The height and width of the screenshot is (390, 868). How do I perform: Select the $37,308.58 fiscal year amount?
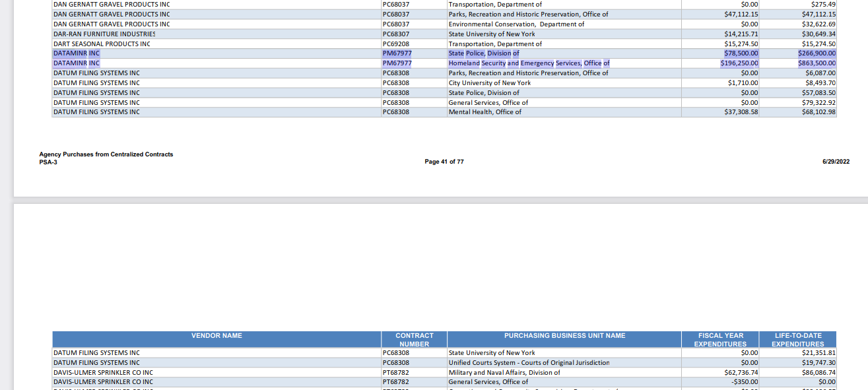pyautogui.click(x=741, y=112)
